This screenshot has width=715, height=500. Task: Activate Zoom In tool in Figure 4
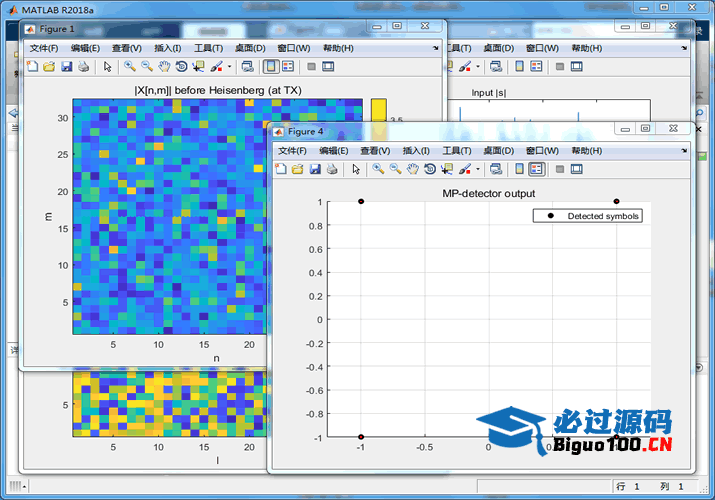378,169
